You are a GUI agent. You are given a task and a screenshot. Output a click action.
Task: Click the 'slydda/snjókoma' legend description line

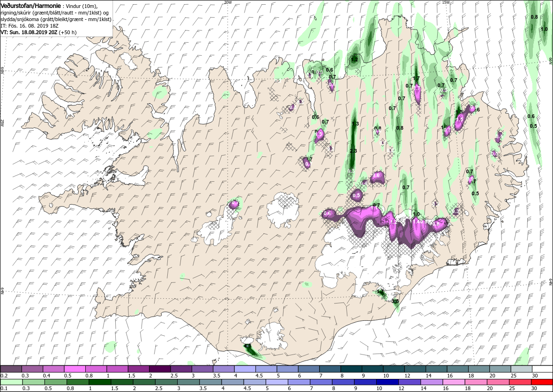point(56,20)
